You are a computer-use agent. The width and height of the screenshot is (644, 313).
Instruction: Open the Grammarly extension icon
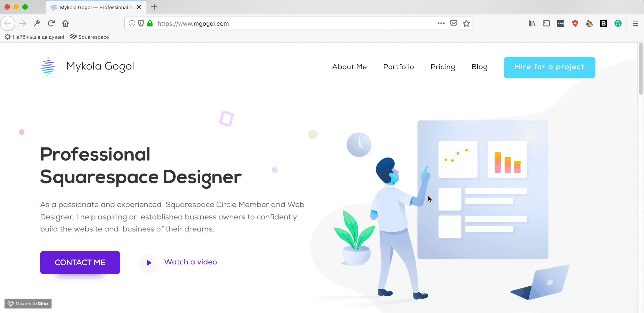point(618,23)
